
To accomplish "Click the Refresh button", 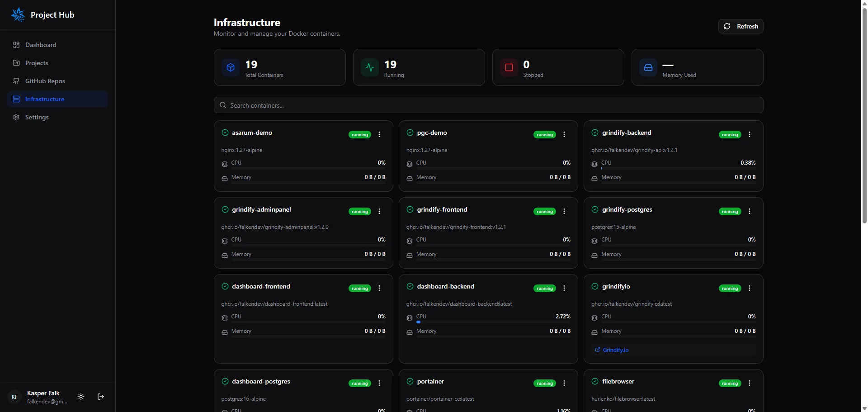I will tap(741, 26).
